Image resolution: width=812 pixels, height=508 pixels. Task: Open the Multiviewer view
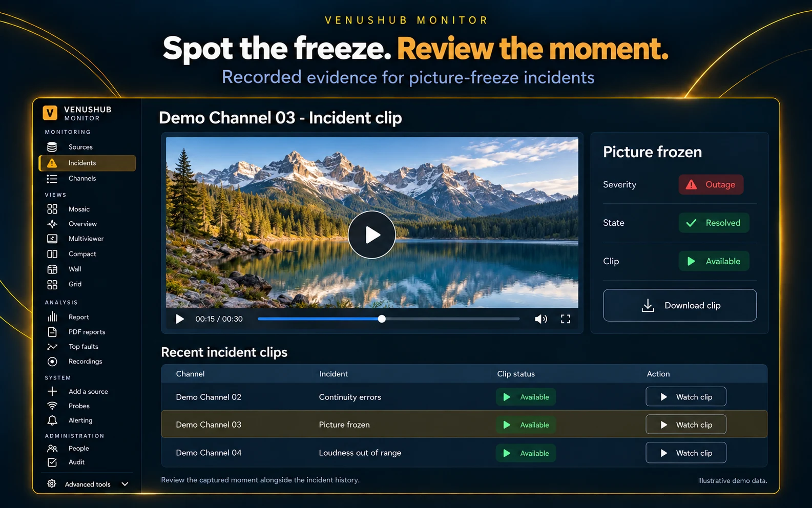[x=86, y=239]
